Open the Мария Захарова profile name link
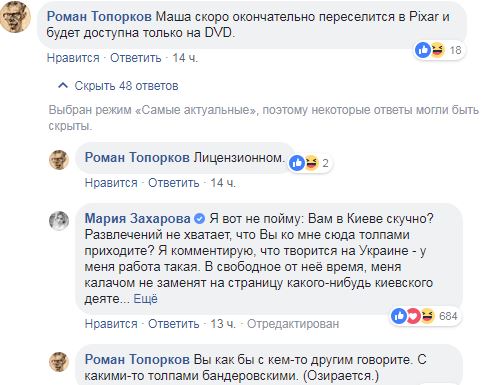486x385 pixels. 138,219
